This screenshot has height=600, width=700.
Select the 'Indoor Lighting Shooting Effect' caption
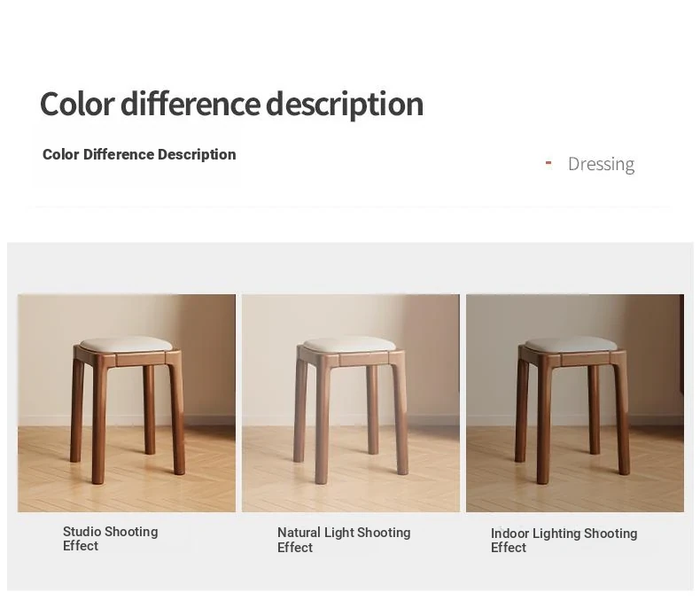click(x=564, y=541)
